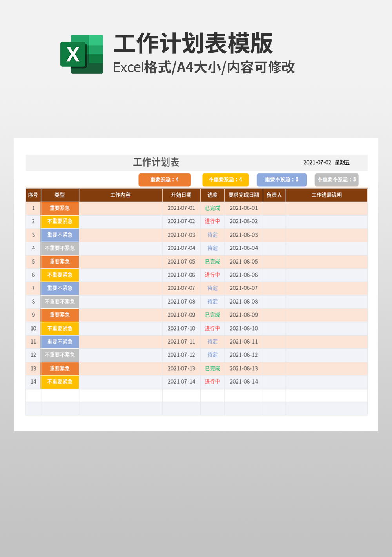Screen dimensions: 392x557
Task: Click the 进行中 status in row 6
Action: pyautogui.click(x=212, y=275)
